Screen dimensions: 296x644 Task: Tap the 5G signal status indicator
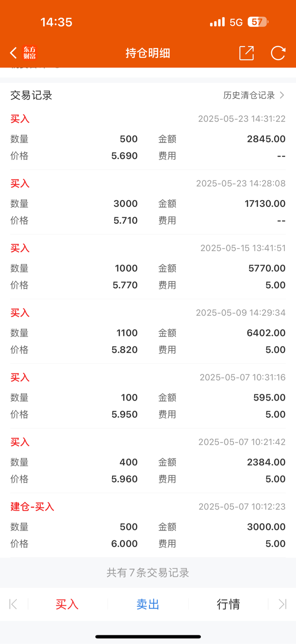point(236,22)
